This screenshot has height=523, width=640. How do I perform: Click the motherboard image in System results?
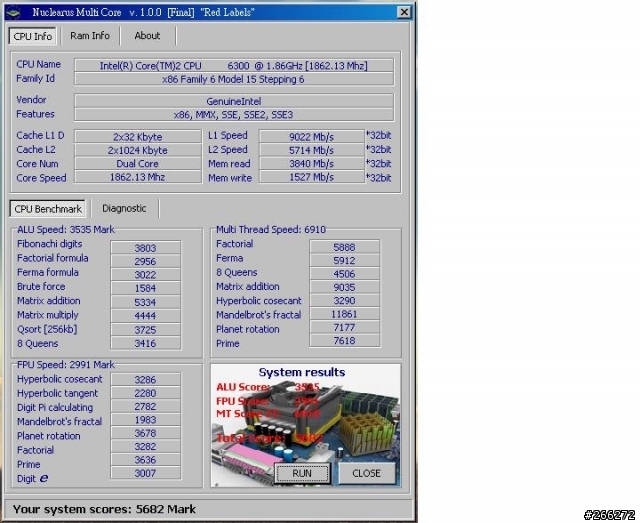pyautogui.click(x=305, y=425)
